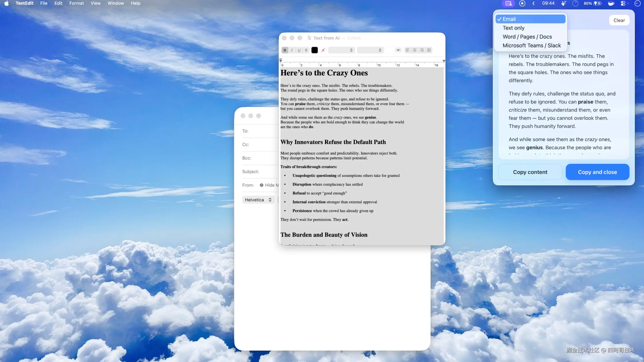Click the Copy and close button
Screen dimensions: 644x362
pyautogui.click(x=597, y=172)
